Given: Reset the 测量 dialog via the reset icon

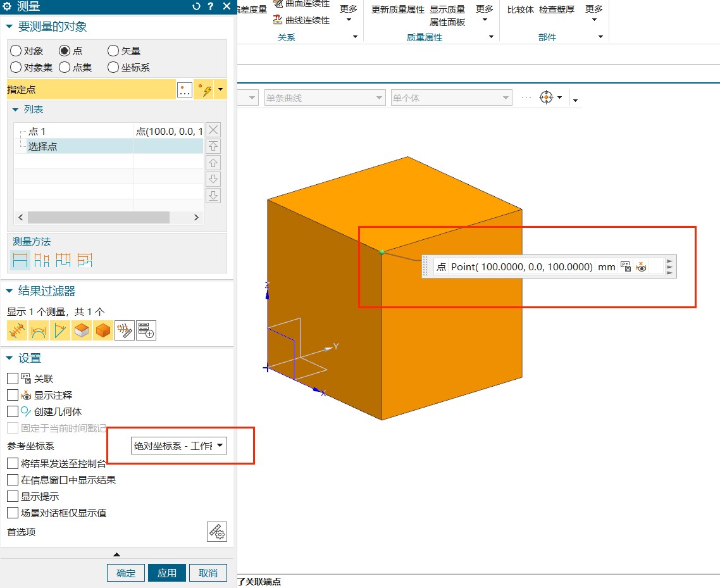Looking at the screenshot, I should [196, 7].
